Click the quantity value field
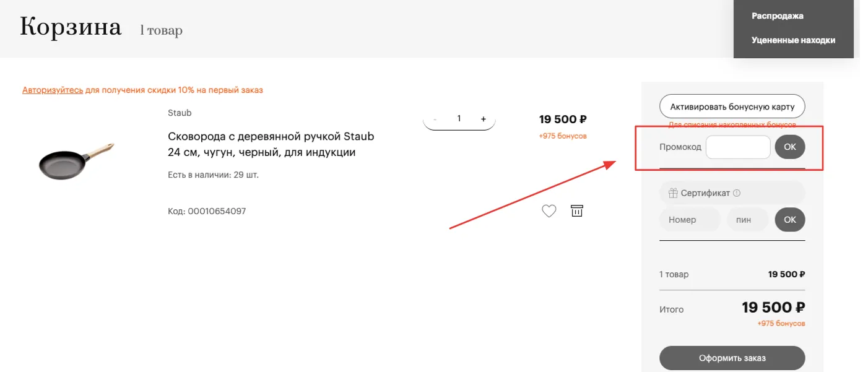Screen dimensions: 868x372 point(459,118)
